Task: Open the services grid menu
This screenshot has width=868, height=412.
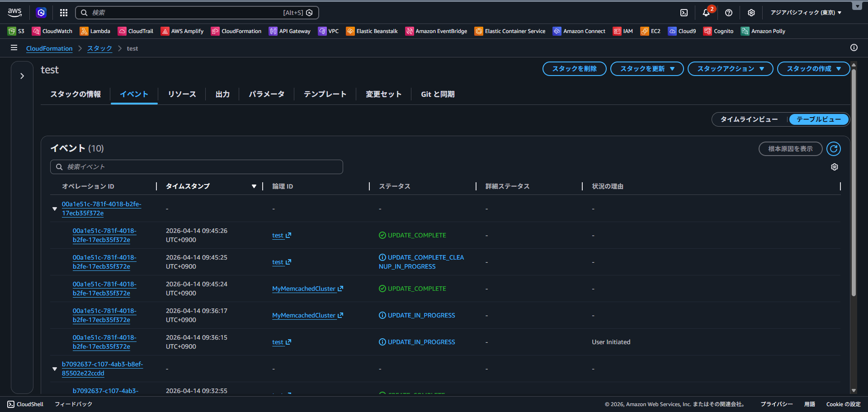Action: point(64,13)
